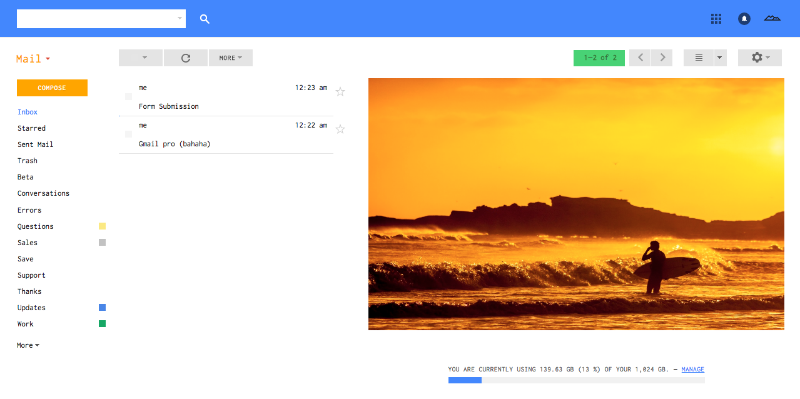Click the list density lines icon
This screenshot has width=800, height=399.
(x=698, y=58)
